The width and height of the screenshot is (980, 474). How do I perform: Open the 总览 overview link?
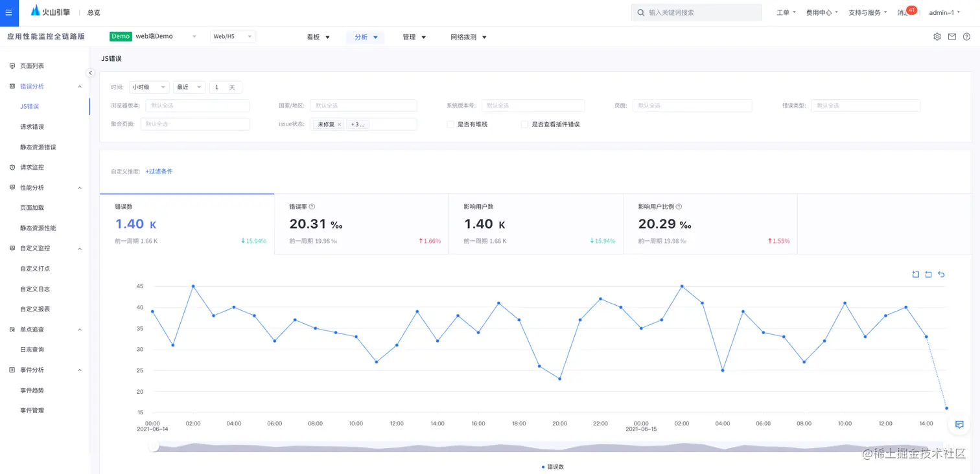tap(93, 13)
